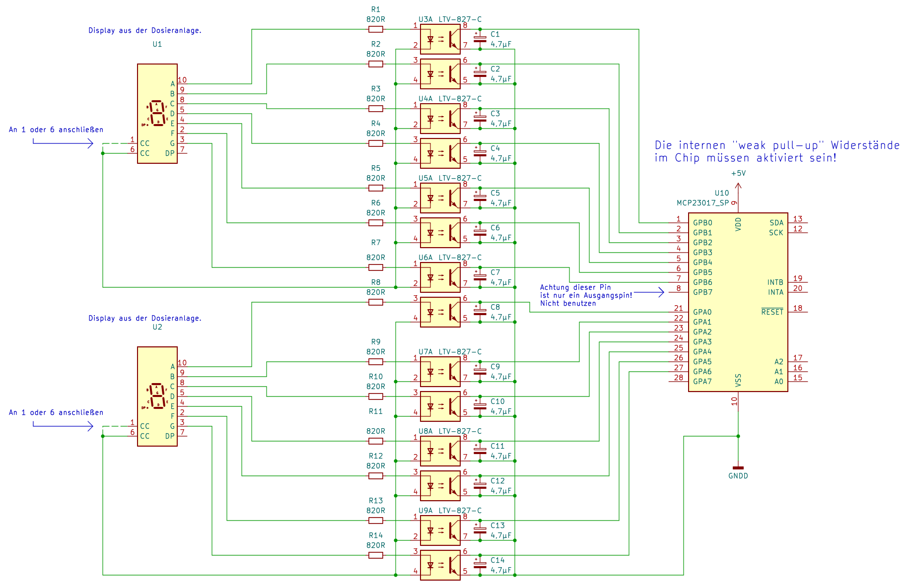
Task: Pick the U6A optocoupler with pins 1 and 2
Action: click(x=440, y=277)
